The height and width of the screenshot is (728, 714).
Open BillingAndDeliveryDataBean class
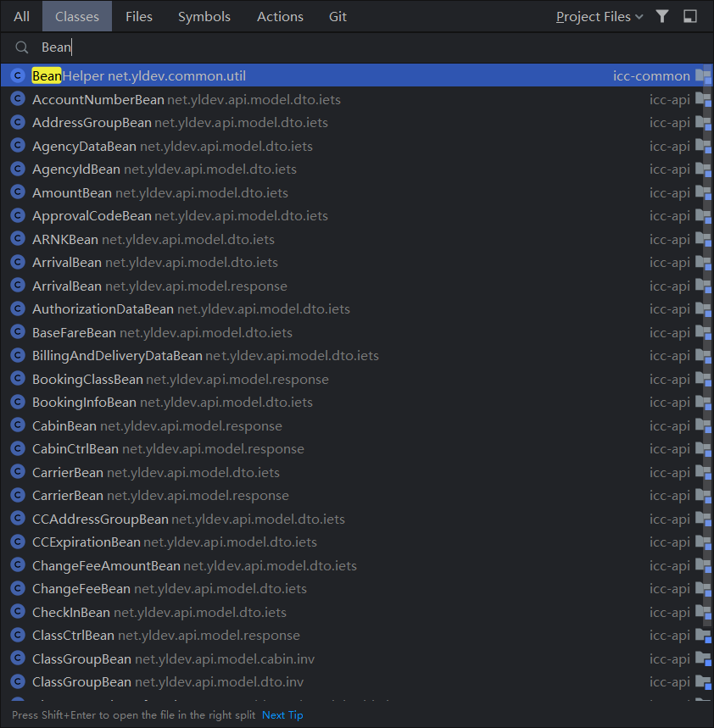357,356
